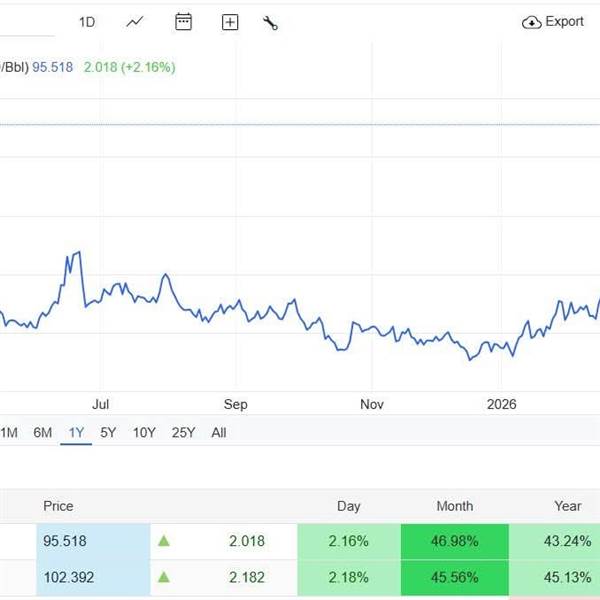
Task: Click the plus icon to add comparison
Action: (230, 22)
